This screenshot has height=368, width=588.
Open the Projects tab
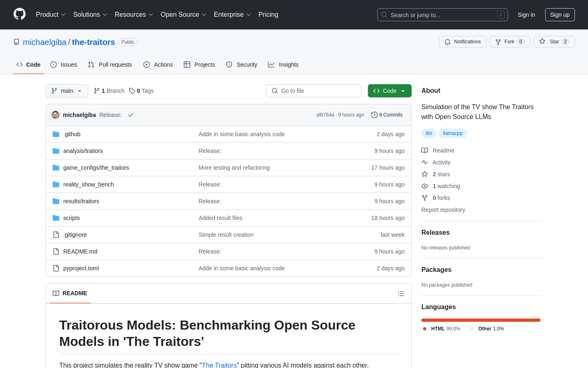tap(199, 65)
